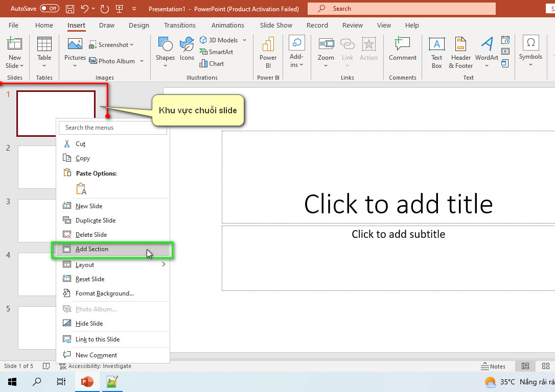This screenshot has width=555, height=392.
Task: Insert a SmartArt graphic
Action: (216, 52)
